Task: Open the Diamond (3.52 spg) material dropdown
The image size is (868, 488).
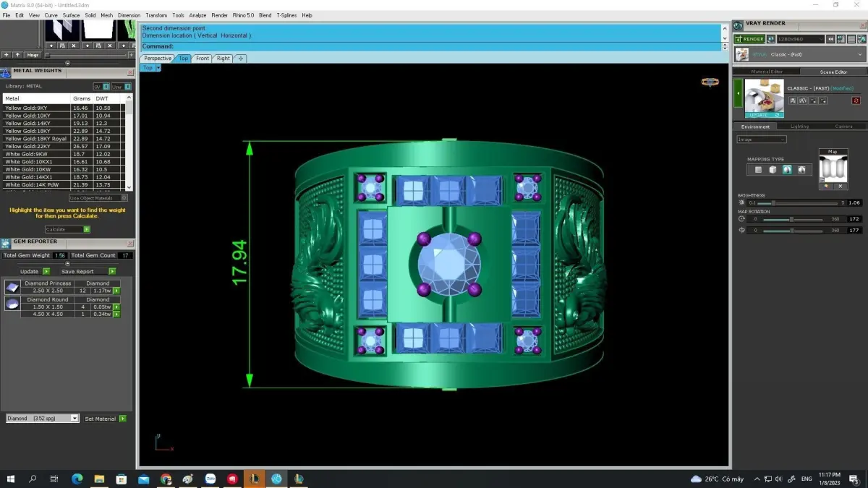Action: click(42, 419)
